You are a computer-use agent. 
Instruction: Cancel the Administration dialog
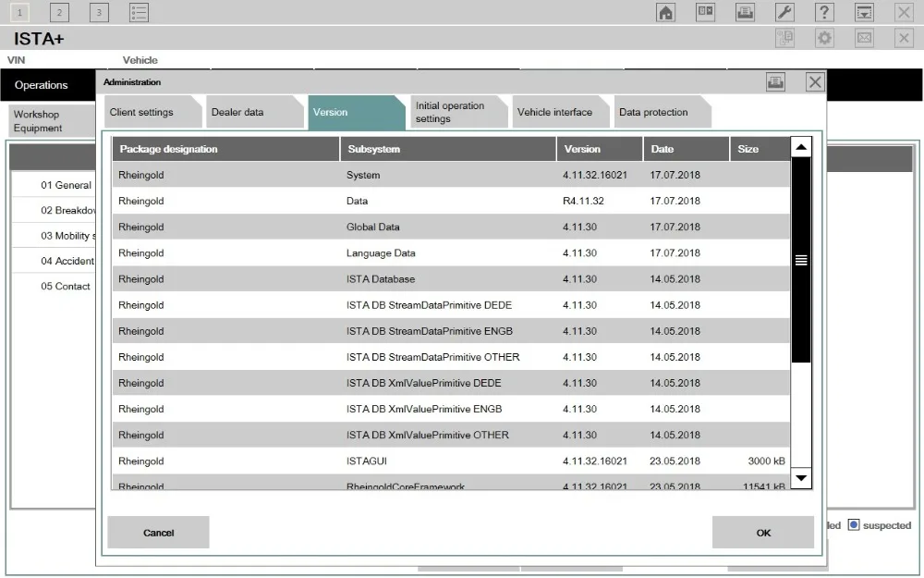pyautogui.click(x=159, y=533)
